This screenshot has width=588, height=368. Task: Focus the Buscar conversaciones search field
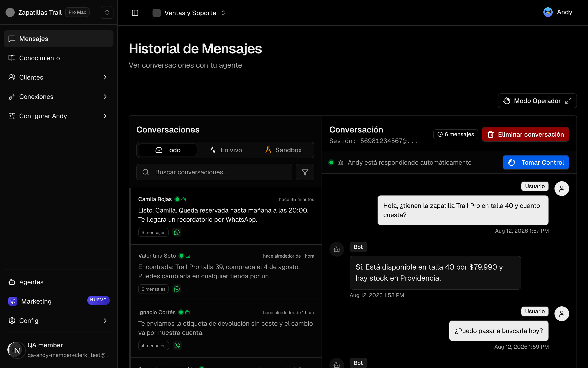pyautogui.click(x=214, y=172)
